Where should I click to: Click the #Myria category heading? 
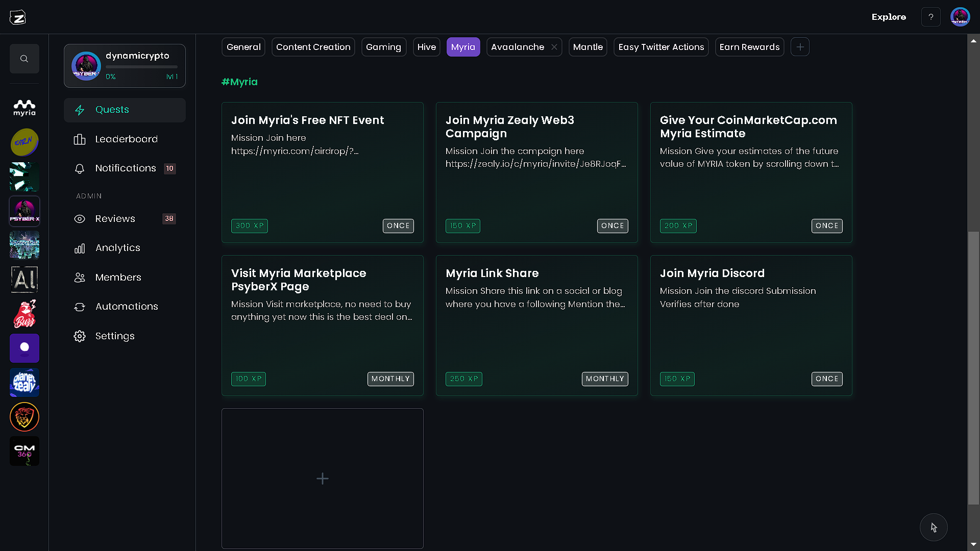(x=239, y=82)
